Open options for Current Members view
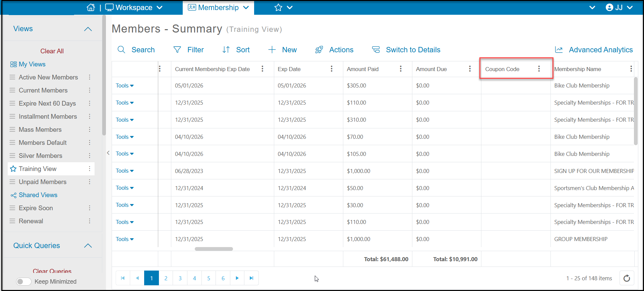Image resolution: width=644 pixels, height=291 pixels. 90,90
